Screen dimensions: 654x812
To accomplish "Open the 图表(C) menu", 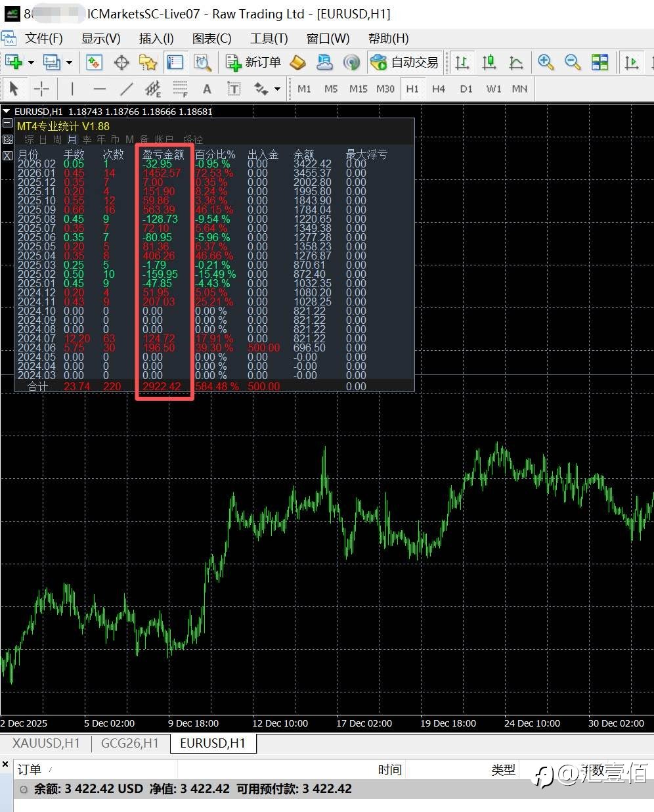I will click(x=211, y=38).
